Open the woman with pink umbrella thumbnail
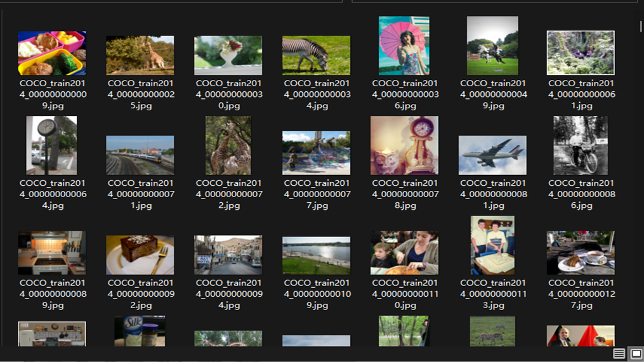Image resolution: width=644 pixels, height=362 pixels. click(x=404, y=46)
